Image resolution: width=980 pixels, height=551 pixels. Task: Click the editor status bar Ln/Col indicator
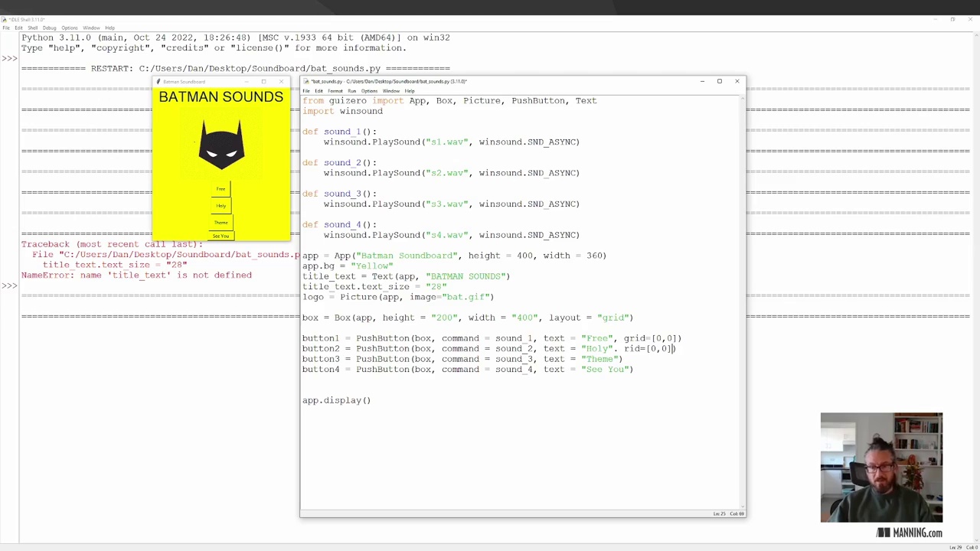click(728, 514)
